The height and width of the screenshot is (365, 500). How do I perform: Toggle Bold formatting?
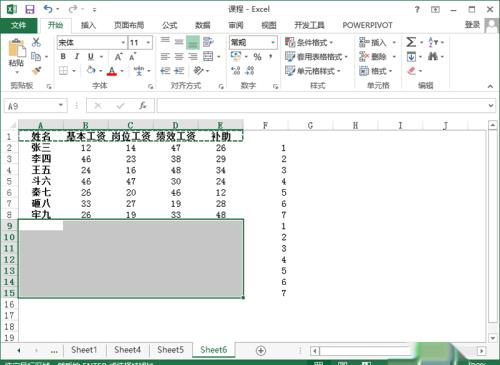pos(63,56)
